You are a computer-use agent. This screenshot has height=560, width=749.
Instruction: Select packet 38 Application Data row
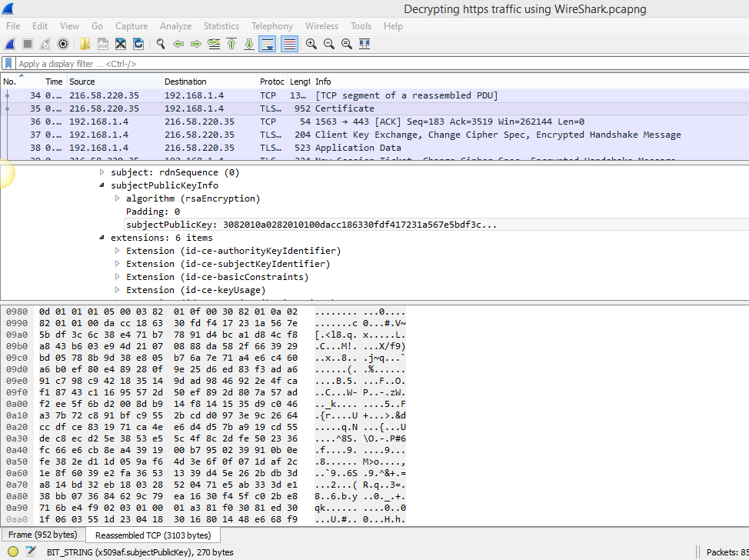[x=374, y=148]
